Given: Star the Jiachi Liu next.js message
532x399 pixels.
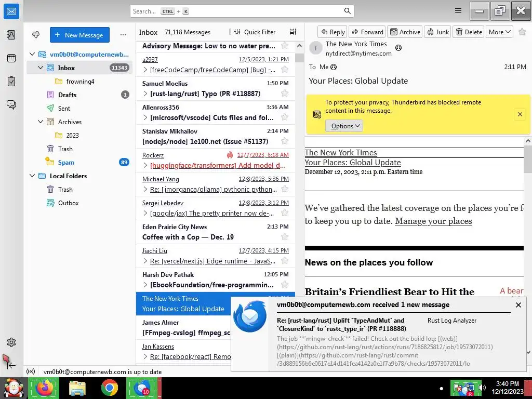Looking at the screenshot, I should pos(285,261).
